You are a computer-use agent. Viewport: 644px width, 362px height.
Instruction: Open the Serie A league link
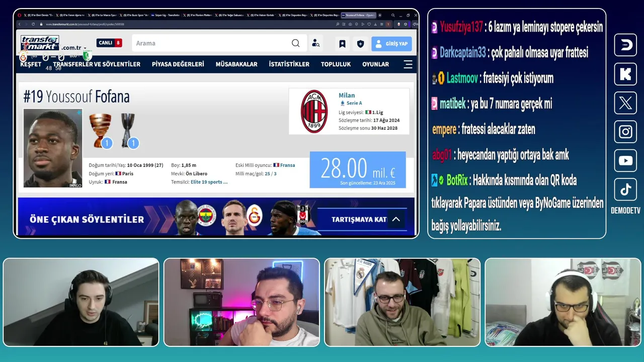pos(354,103)
